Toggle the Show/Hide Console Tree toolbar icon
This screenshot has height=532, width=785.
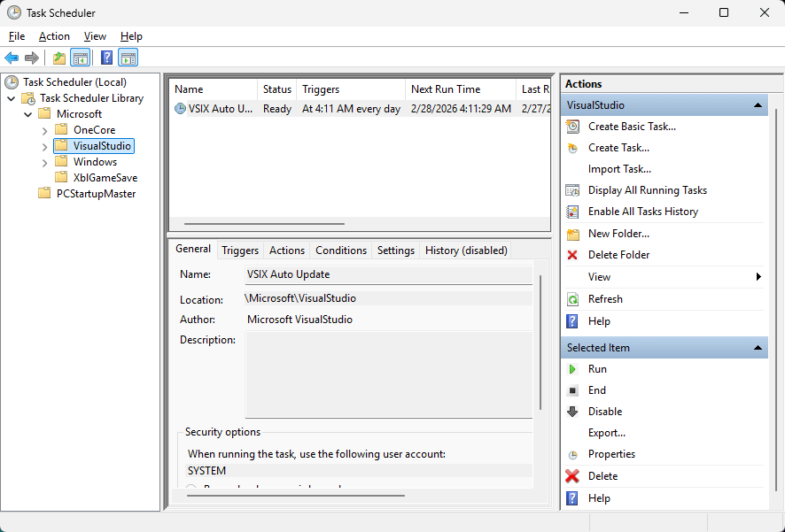tap(81, 58)
